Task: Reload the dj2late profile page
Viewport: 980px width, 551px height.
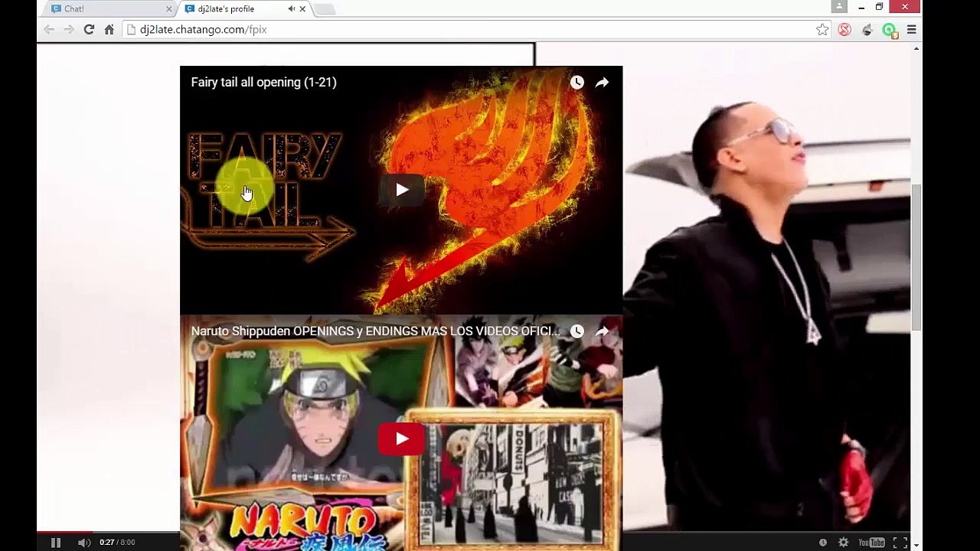Action: coord(89,29)
